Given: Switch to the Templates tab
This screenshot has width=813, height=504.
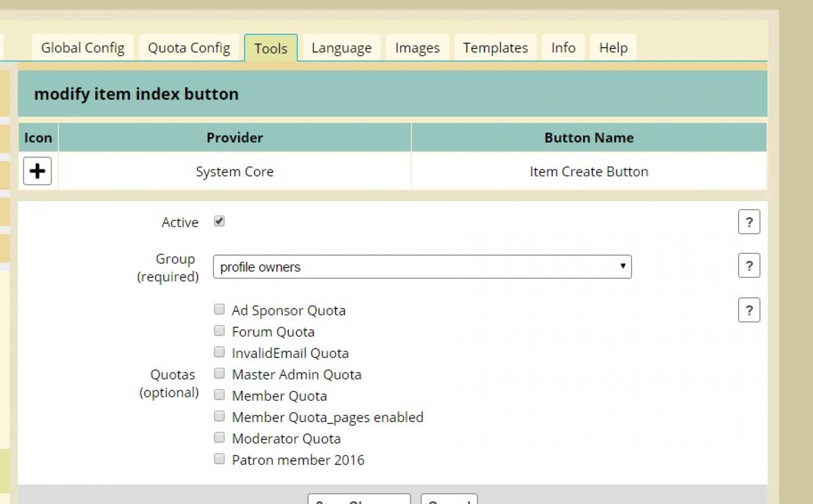Looking at the screenshot, I should [x=495, y=48].
